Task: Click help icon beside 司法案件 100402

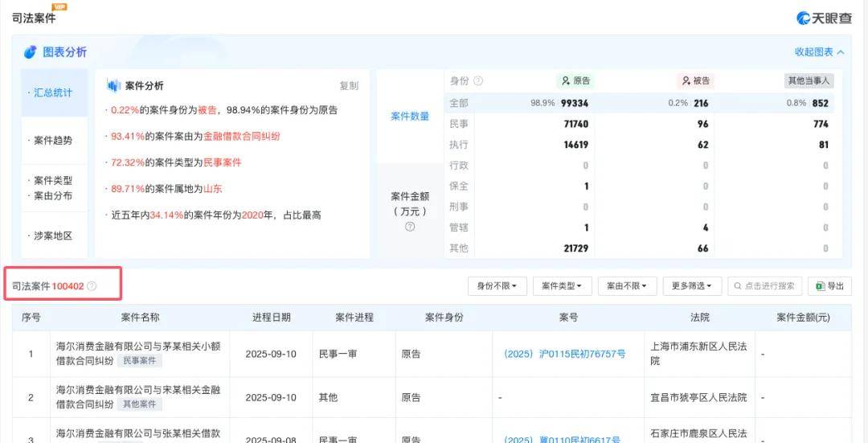Action: [x=92, y=286]
